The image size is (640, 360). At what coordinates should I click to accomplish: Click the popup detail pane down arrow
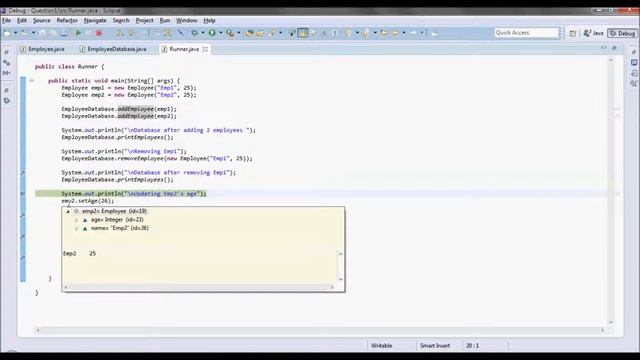coord(340,279)
